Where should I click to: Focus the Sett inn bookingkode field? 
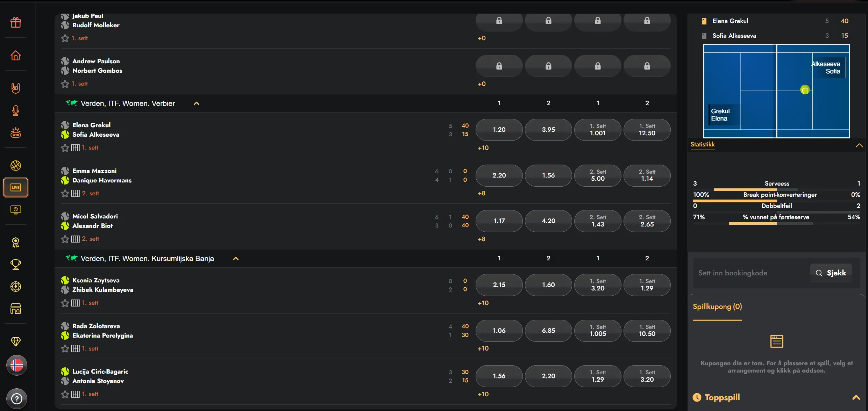(751, 273)
